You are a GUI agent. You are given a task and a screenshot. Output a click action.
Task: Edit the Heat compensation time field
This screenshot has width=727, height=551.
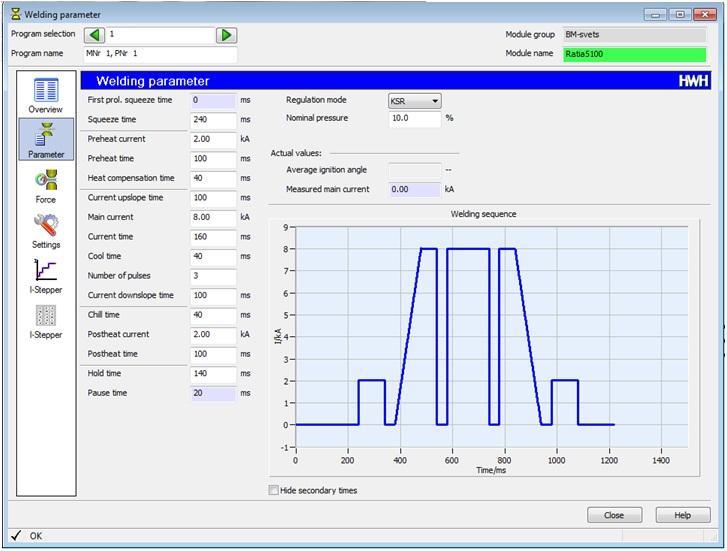click(x=213, y=178)
